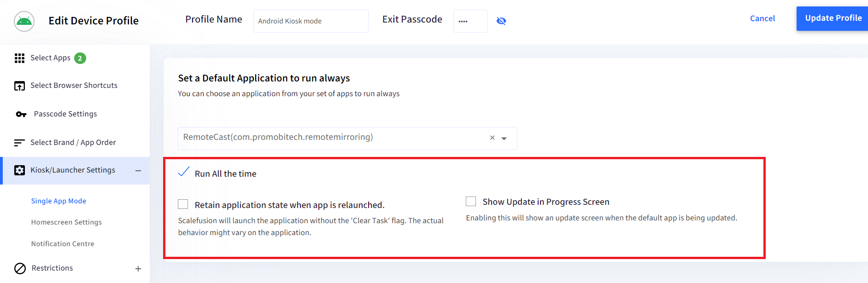Click the Android robot profile icon

coord(24,21)
